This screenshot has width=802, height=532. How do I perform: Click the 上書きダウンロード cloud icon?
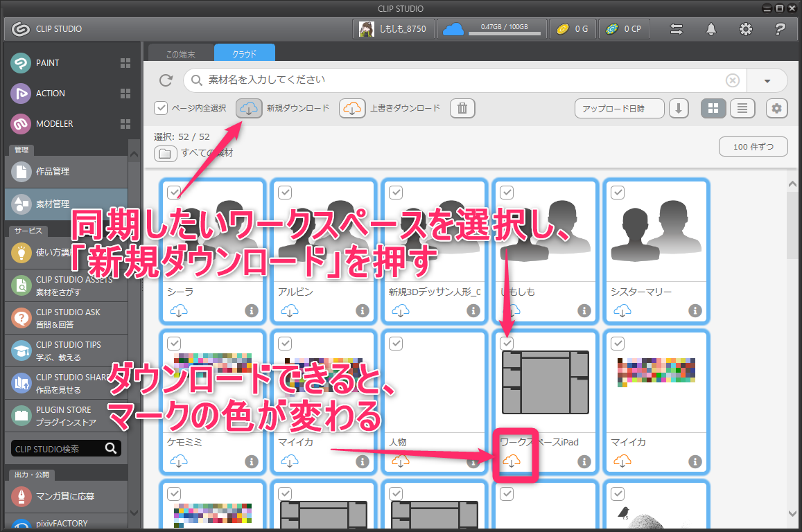coord(352,108)
